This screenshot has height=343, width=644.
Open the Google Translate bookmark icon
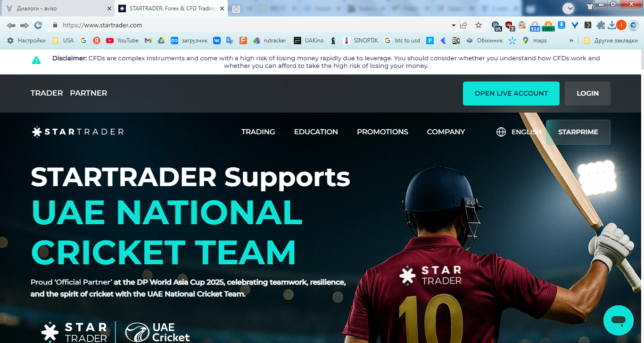click(230, 41)
